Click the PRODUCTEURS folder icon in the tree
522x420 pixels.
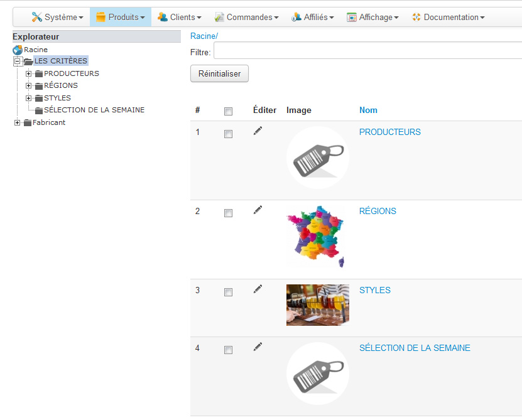[x=39, y=74]
